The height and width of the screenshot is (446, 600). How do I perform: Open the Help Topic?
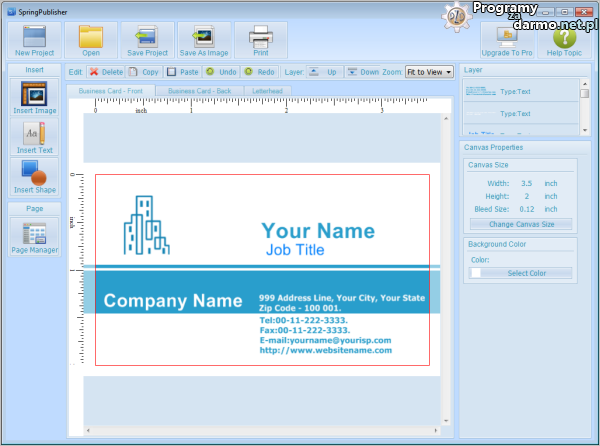(564, 39)
